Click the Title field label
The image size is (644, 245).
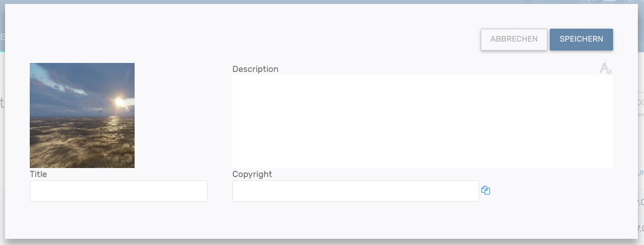tap(38, 174)
